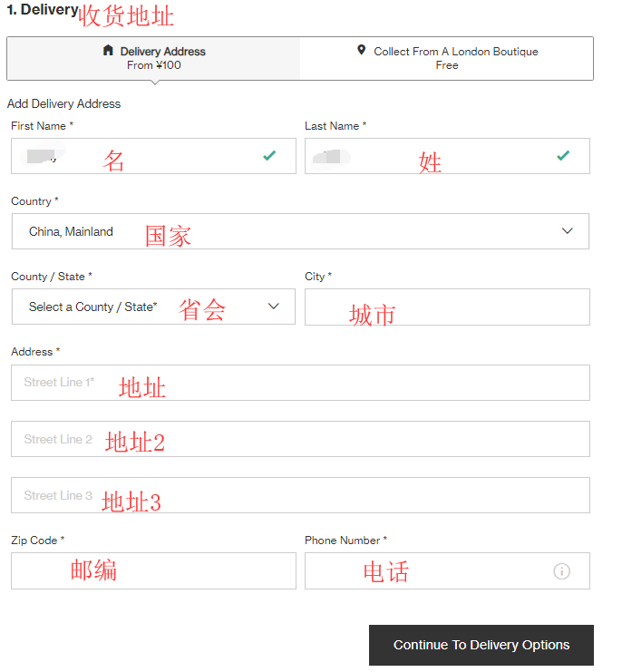
Task: Choose the Collect From A London Boutique tab
Action: [447, 58]
